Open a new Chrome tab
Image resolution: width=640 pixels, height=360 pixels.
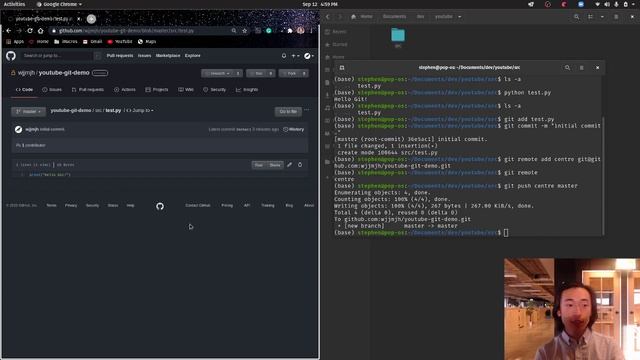(x=91, y=19)
